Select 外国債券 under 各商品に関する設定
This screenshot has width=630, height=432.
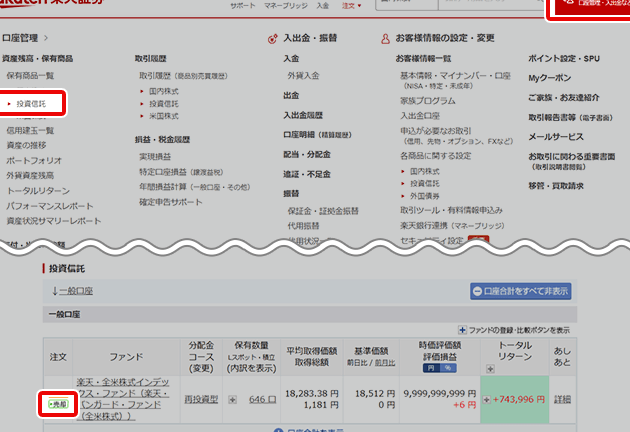[425, 196]
